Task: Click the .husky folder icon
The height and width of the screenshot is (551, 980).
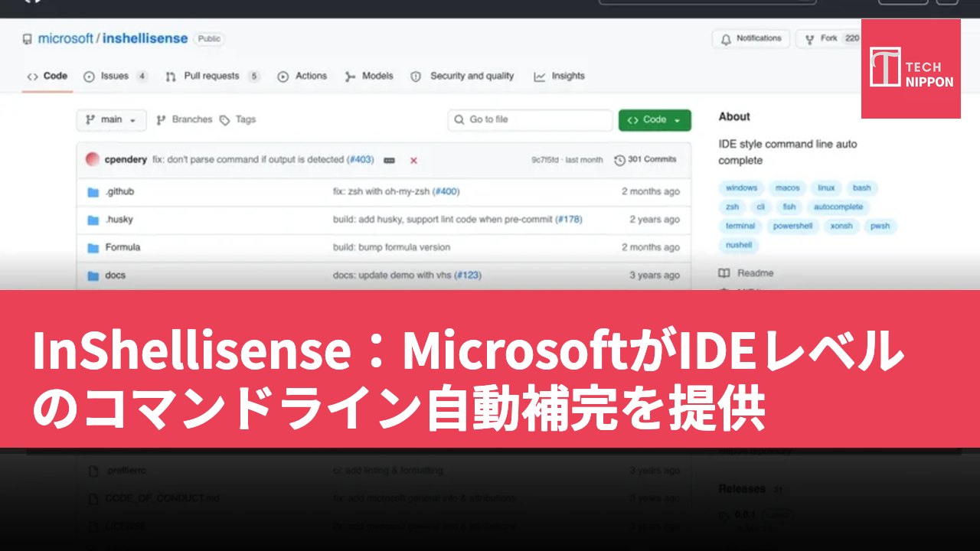Action: pyautogui.click(x=93, y=220)
